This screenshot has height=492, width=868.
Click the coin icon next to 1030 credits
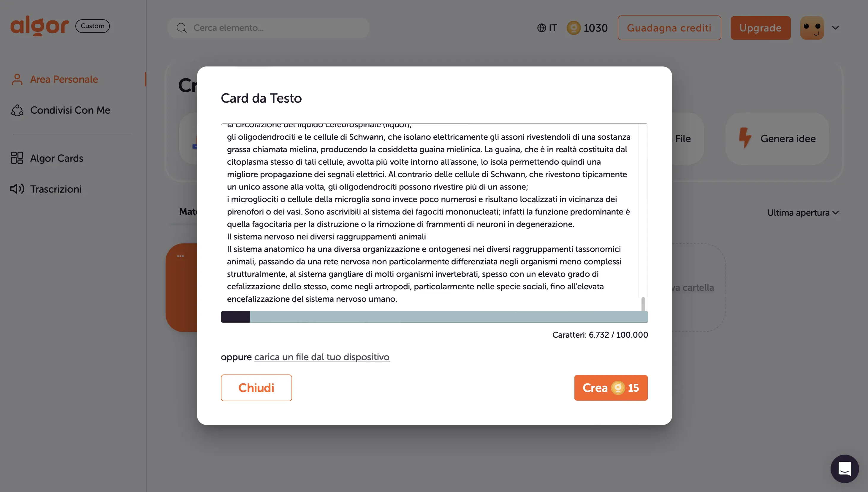574,28
